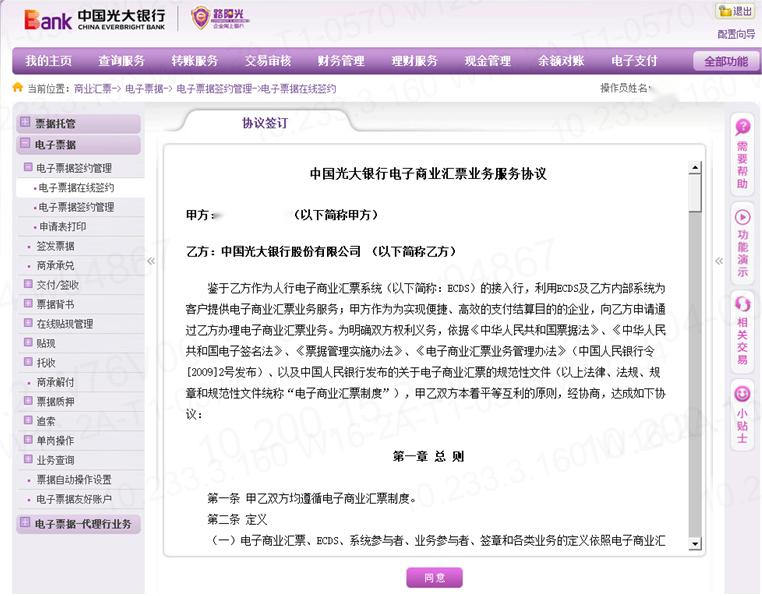762x596 pixels.
Task: Collapse right panel with double-arrow icon
Action: click(x=719, y=261)
